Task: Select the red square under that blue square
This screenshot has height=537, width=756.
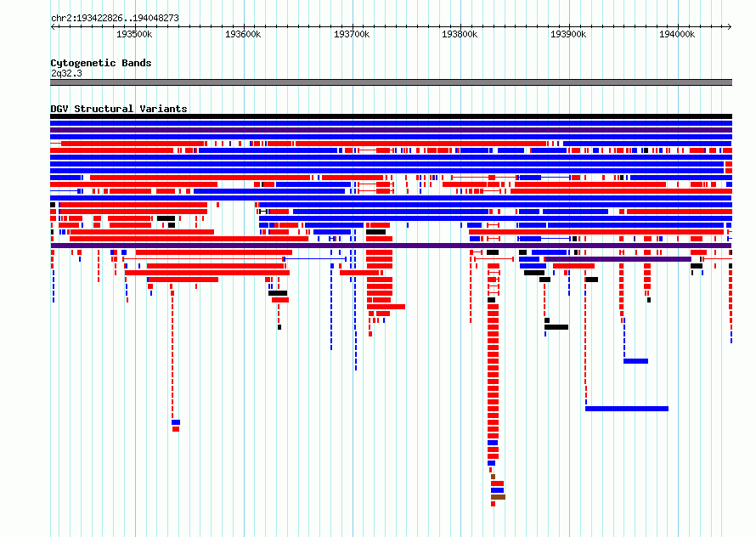Action: [176, 429]
